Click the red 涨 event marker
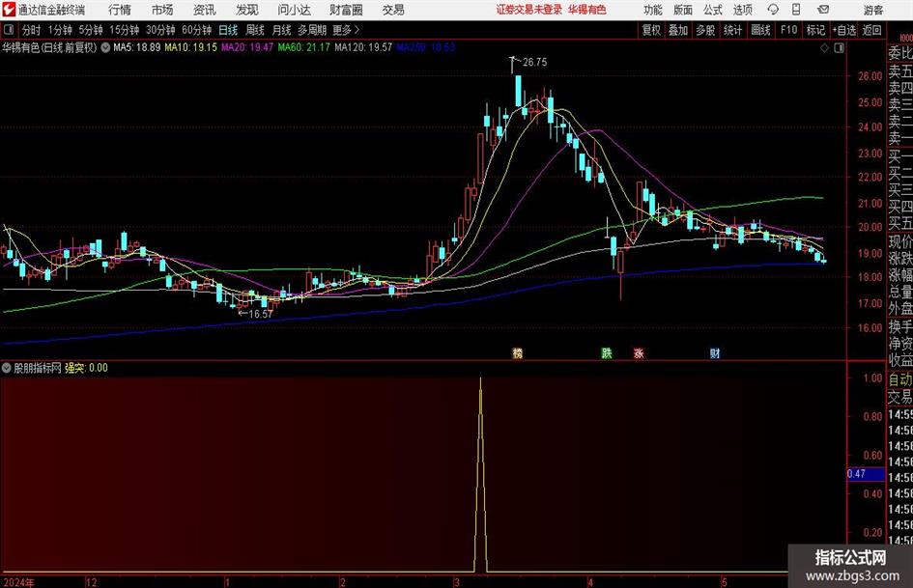Image resolution: width=913 pixels, height=588 pixels. (639, 352)
